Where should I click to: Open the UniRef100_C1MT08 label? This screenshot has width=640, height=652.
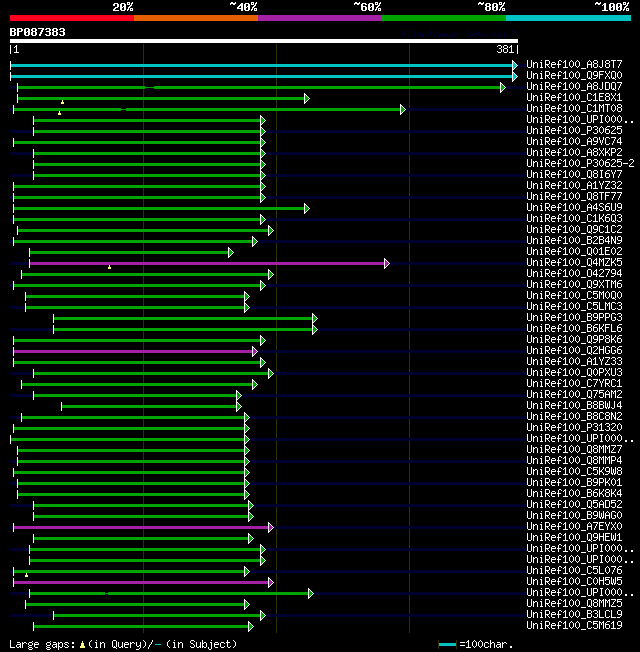click(574, 108)
